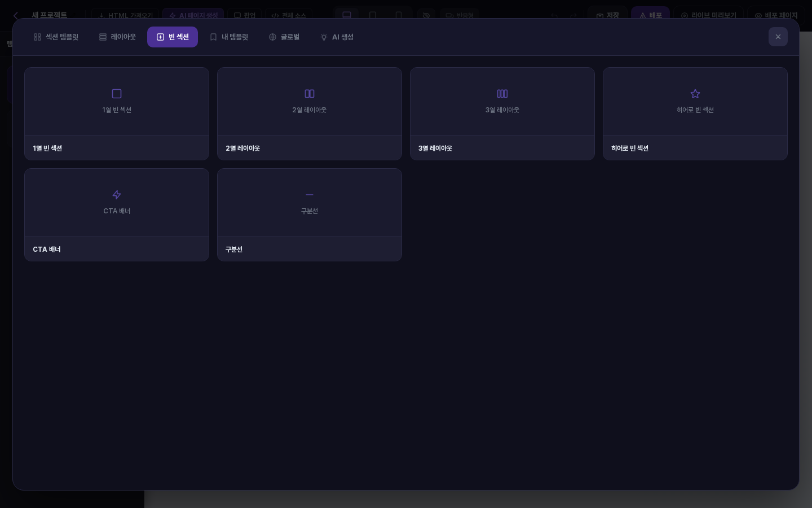Close the section picker dialog
Image resolution: width=812 pixels, height=508 pixels.
(x=778, y=37)
